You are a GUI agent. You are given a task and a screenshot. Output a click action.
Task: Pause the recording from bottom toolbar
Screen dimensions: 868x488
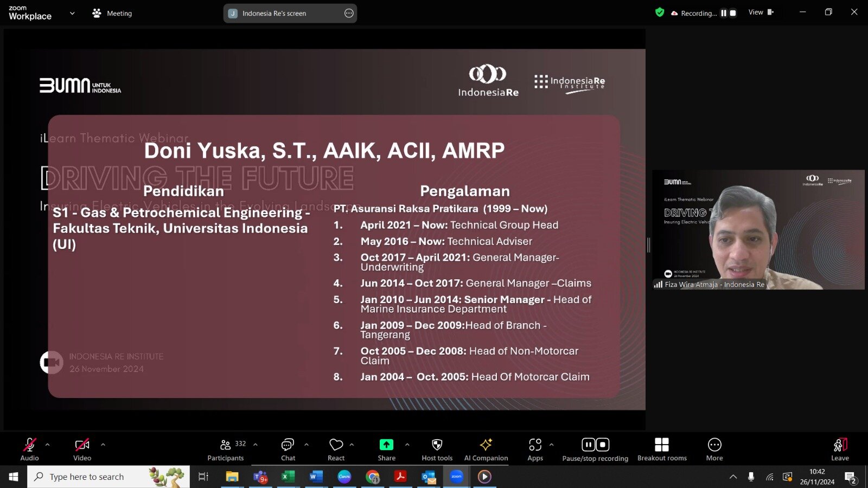588,445
